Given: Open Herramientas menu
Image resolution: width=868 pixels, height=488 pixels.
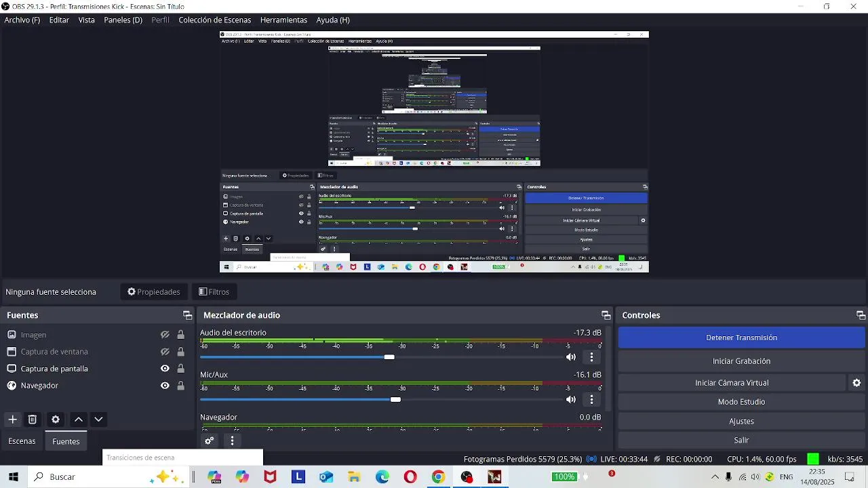Looking at the screenshot, I should pos(283,20).
